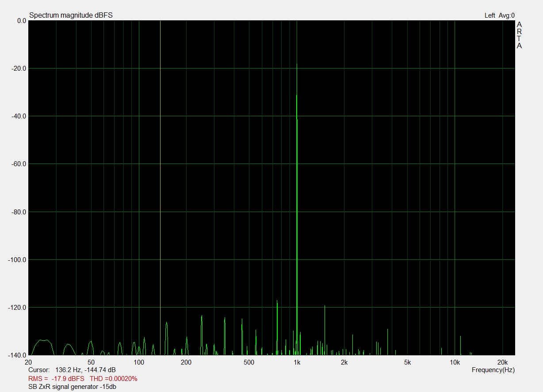This screenshot has width=543, height=392.
Task: Click the 1k x-axis label
Action: pyautogui.click(x=297, y=362)
